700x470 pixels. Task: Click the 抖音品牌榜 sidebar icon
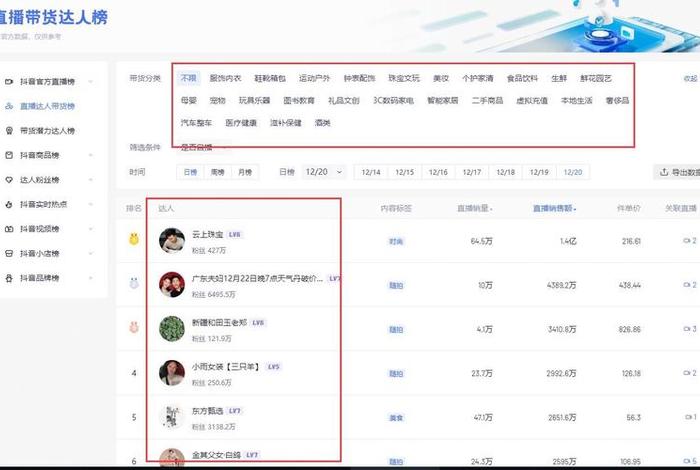[x=9, y=278]
